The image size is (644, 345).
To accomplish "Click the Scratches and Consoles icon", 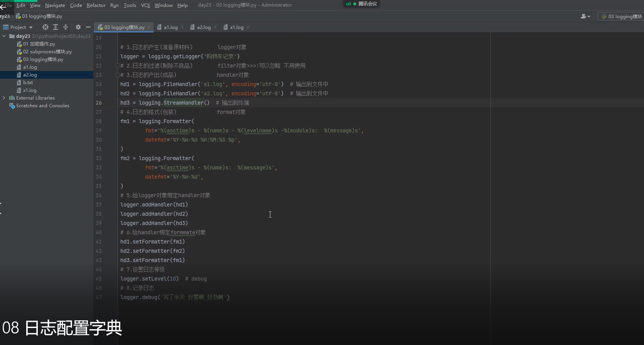I will point(12,106).
